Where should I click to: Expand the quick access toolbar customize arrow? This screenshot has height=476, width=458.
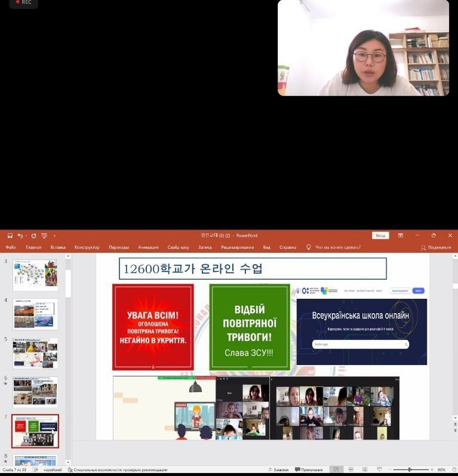(x=54, y=236)
